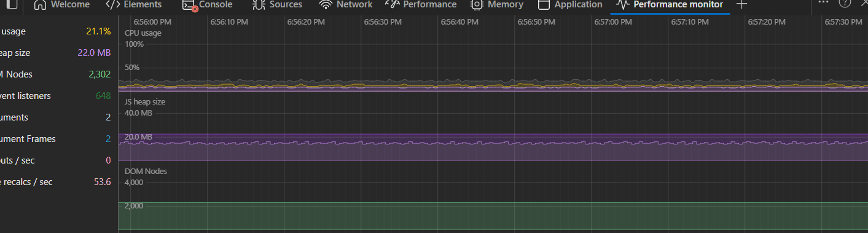Open the Console tab

[207, 4]
